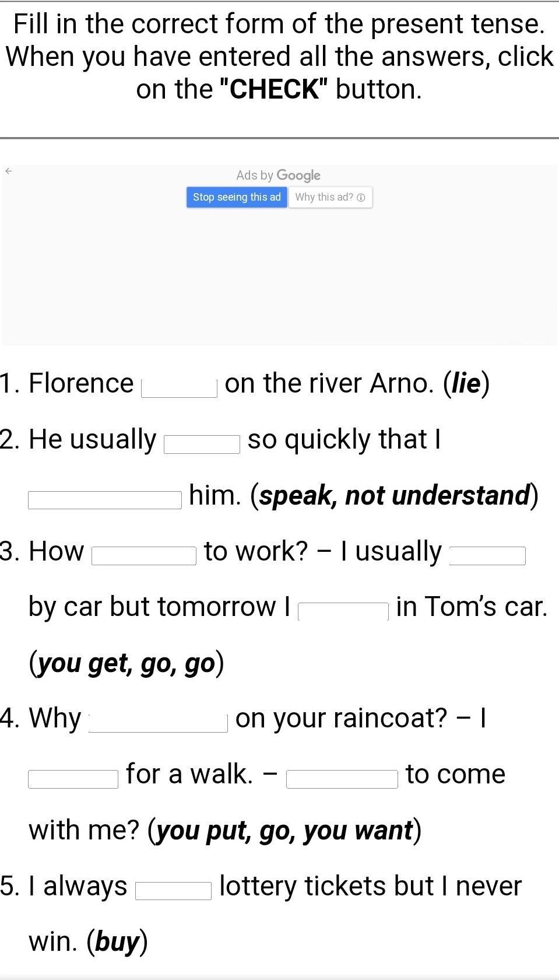Image resolution: width=559 pixels, height=980 pixels.
Task: Focus the blank before for a walk
Action: click(x=73, y=779)
